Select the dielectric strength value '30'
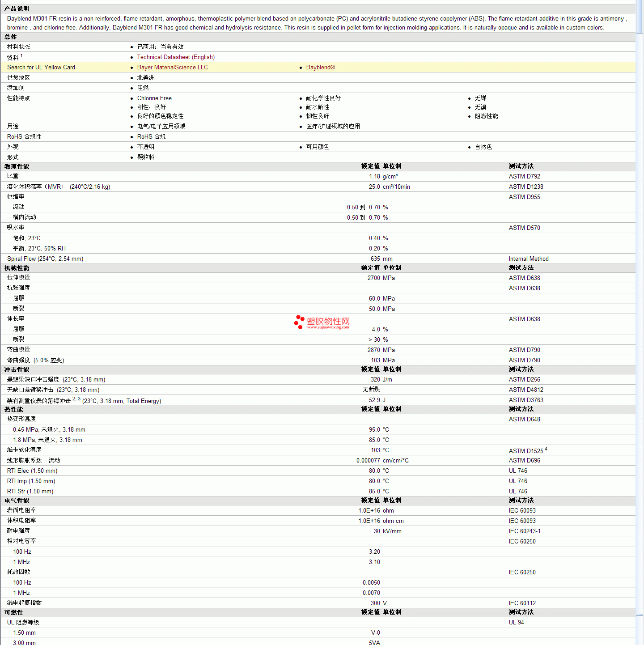 tap(377, 531)
